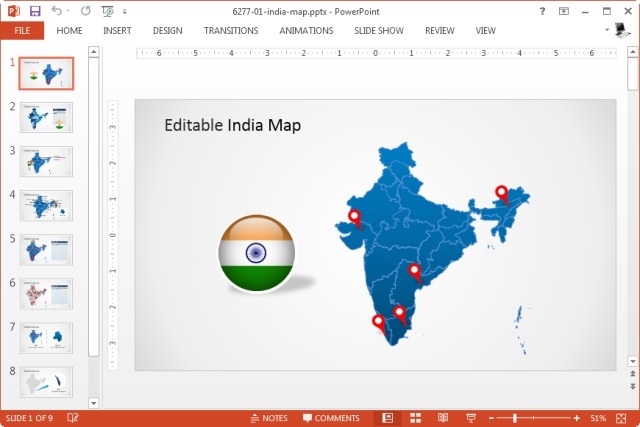Select slide 5 thumbnail
640x427 pixels.
click(46, 250)
